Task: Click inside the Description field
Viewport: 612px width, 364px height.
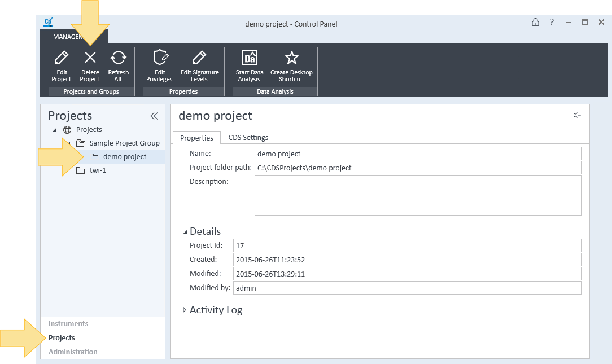Action: [418, 195]
